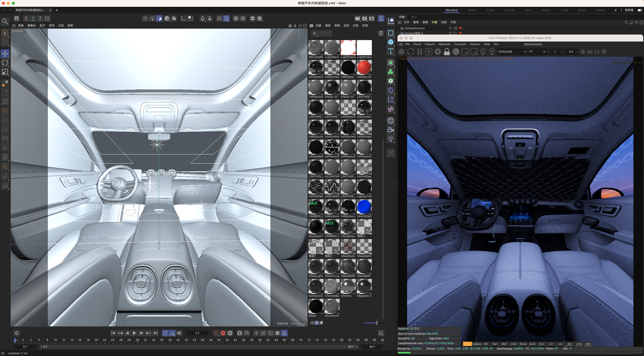Toggle the 新界面 new layout switch
644x356 pixels.
pyautogui.click(x=639, y=10)
